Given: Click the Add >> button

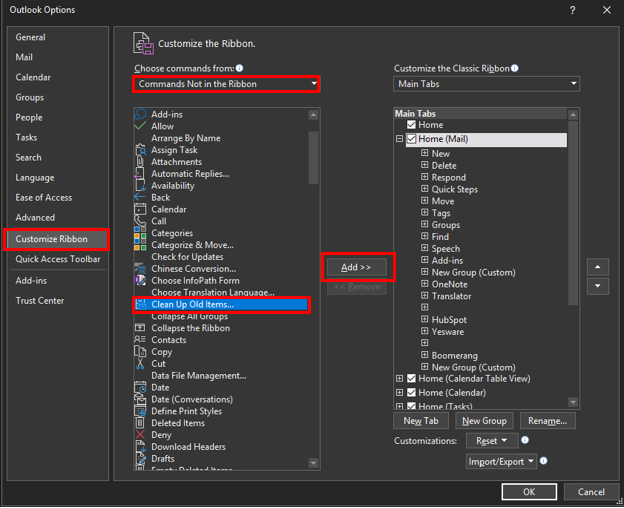Looking at the screenshot, I should coord(357,267).
